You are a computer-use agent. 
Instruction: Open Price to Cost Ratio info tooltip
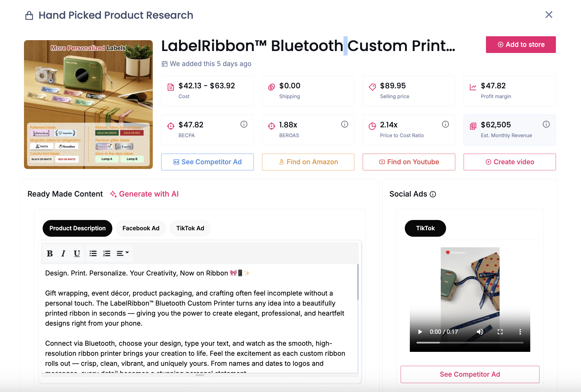(x=445, y=124)
